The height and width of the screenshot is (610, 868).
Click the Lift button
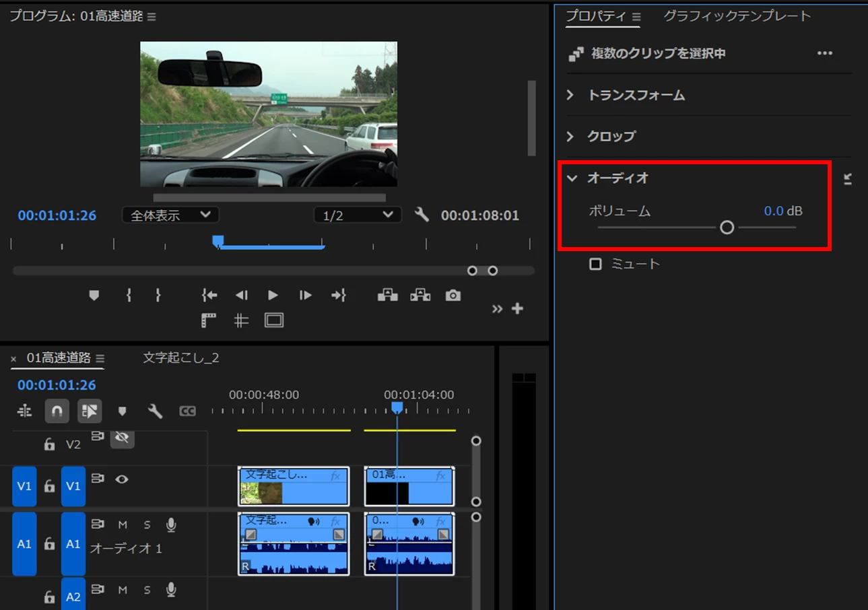click(x=388, y=295)
